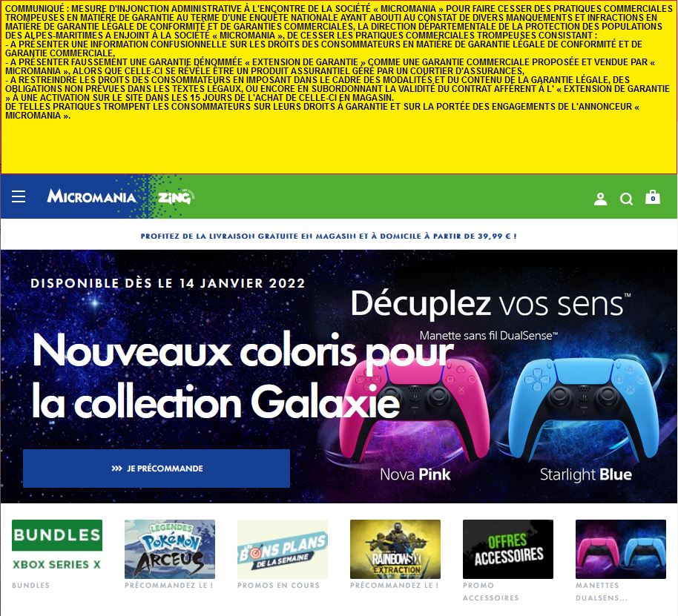
Task: Open the Offres Accessoires thumbnail
Action: 508,549
